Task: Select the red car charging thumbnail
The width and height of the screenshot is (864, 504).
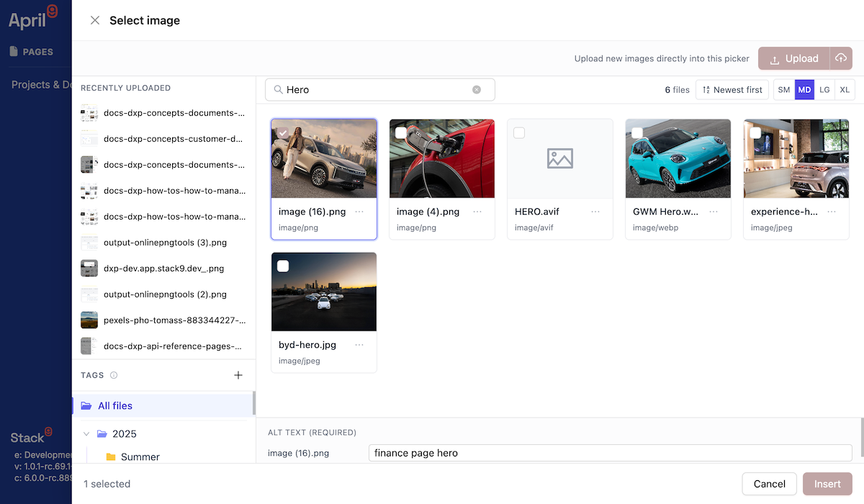Action: pos(442,158)
